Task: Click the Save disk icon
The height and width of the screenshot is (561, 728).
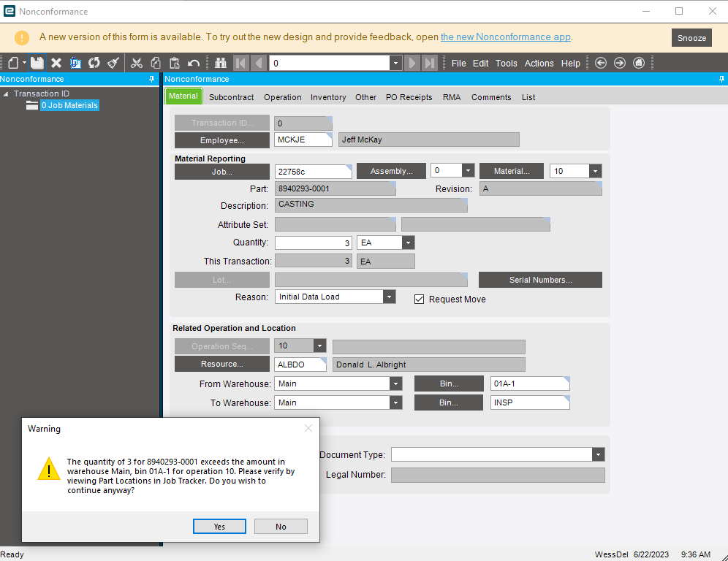Action: coord(37,63)
